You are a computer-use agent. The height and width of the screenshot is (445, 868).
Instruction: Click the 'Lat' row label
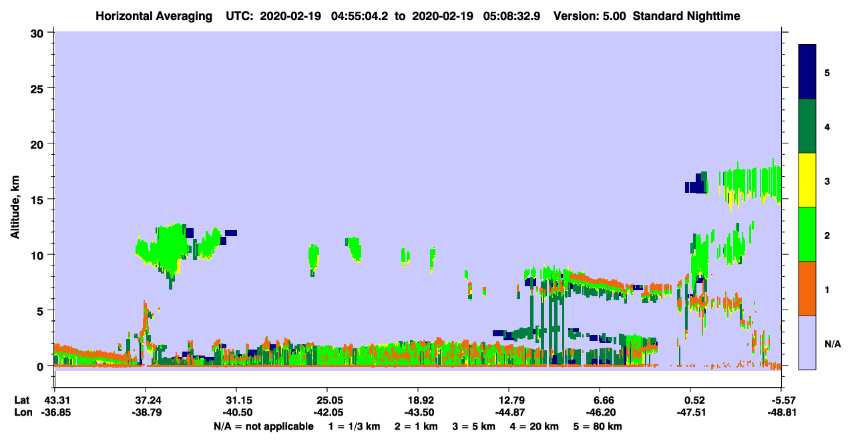(x=22, y=400)
